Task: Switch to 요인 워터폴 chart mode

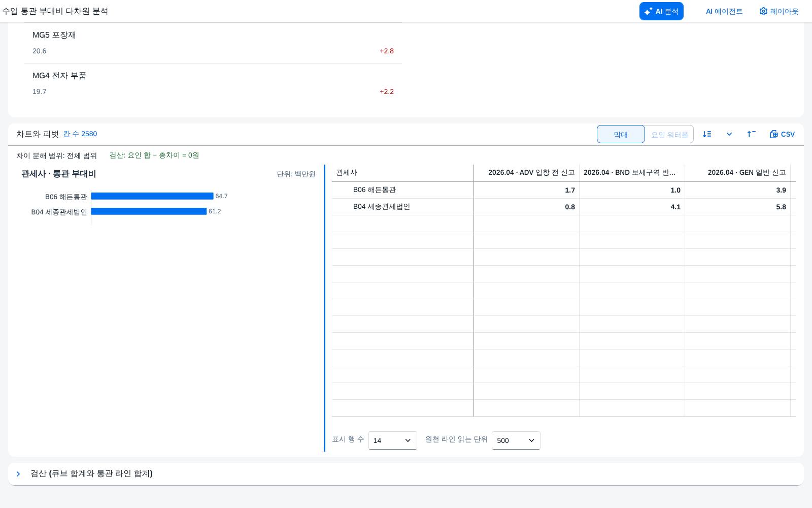Action: coord(669,134)
